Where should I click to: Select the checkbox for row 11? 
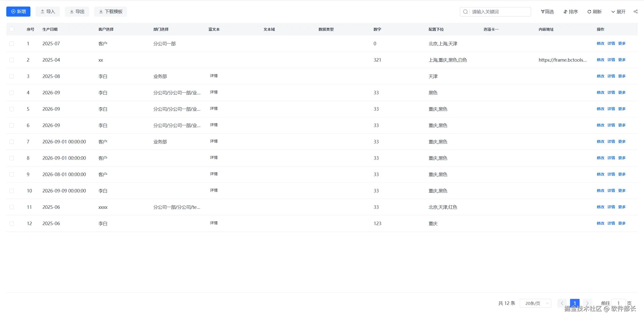pos(12,207)
